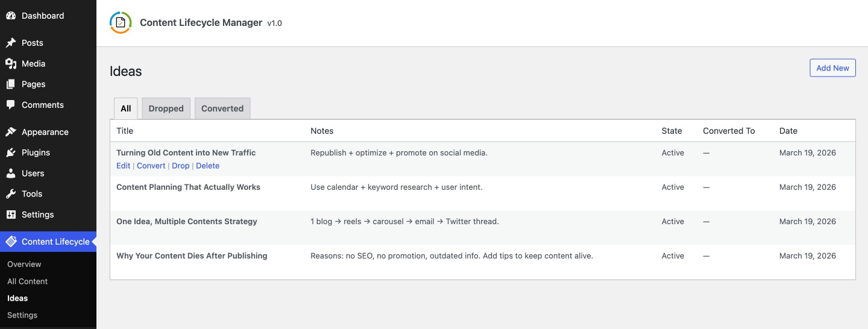Open the Overview submenu item
This screenshot has width=868, height=329.
click(x=24, y=264)
